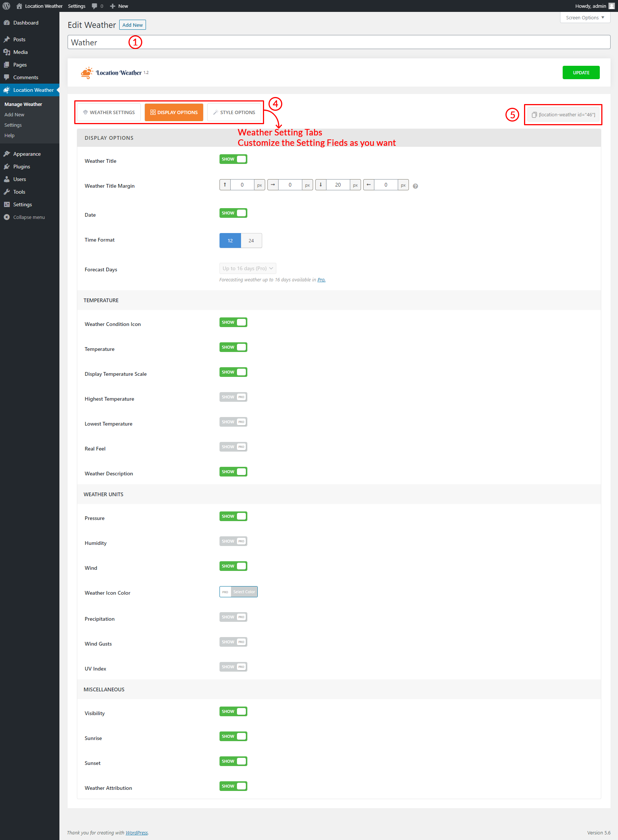Click the Dashboard gauge icon in sidebar

[7, 23]
